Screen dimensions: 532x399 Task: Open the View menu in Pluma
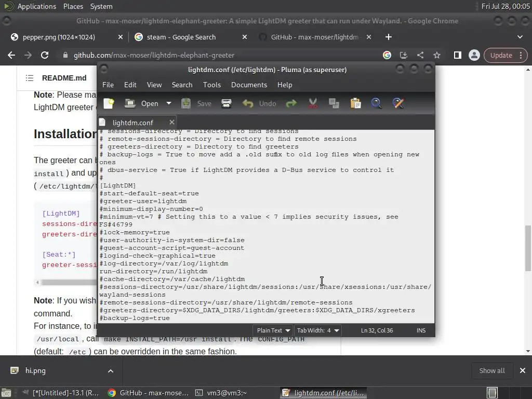pos(154,85)
